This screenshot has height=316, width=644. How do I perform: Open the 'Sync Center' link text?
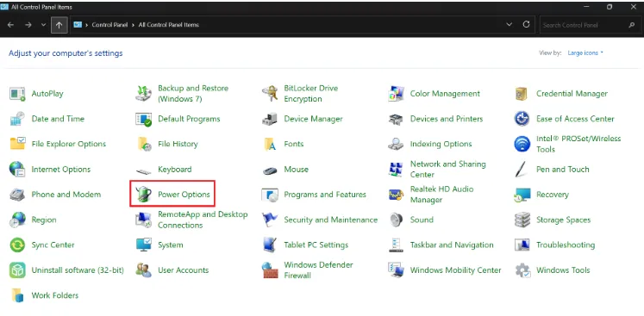pos(53,245)
